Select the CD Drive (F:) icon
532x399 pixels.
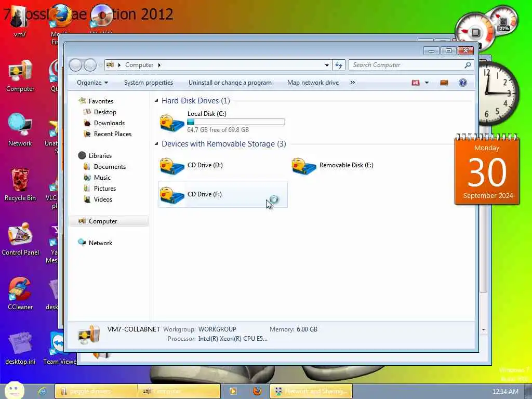click(x=172, y=195)
